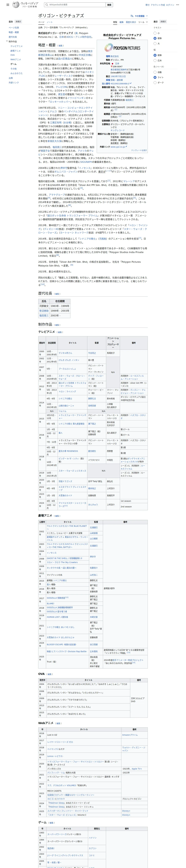The image size is (186, 868).
Task: Open the 情報・通信業 industry link
Action: [x=117, y=80]
